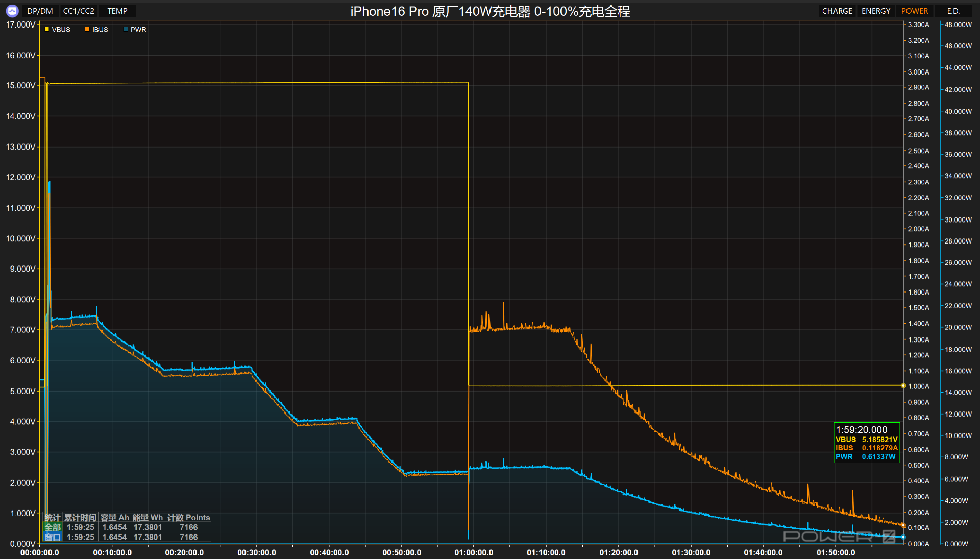Open the E.D. tab
980x559 pixels.
coord(953,11)
